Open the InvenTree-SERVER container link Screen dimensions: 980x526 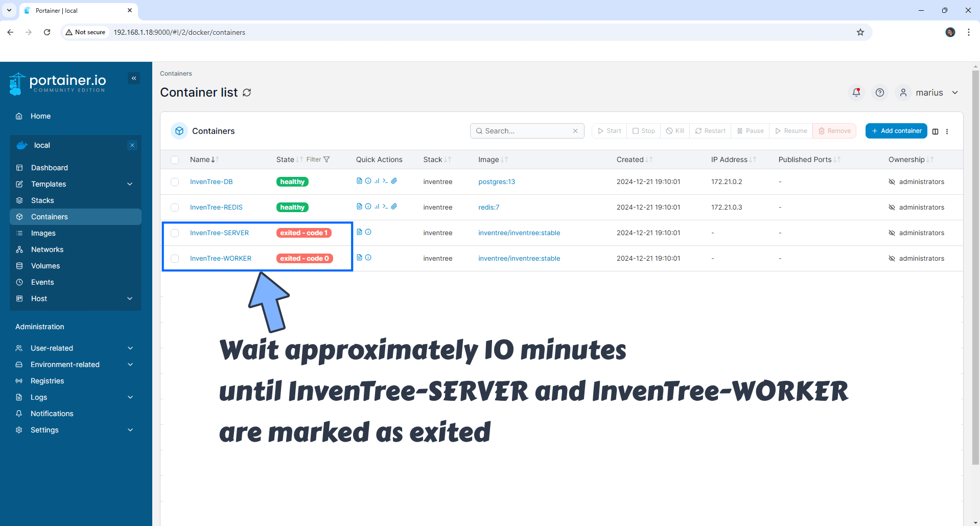[219, 233]
